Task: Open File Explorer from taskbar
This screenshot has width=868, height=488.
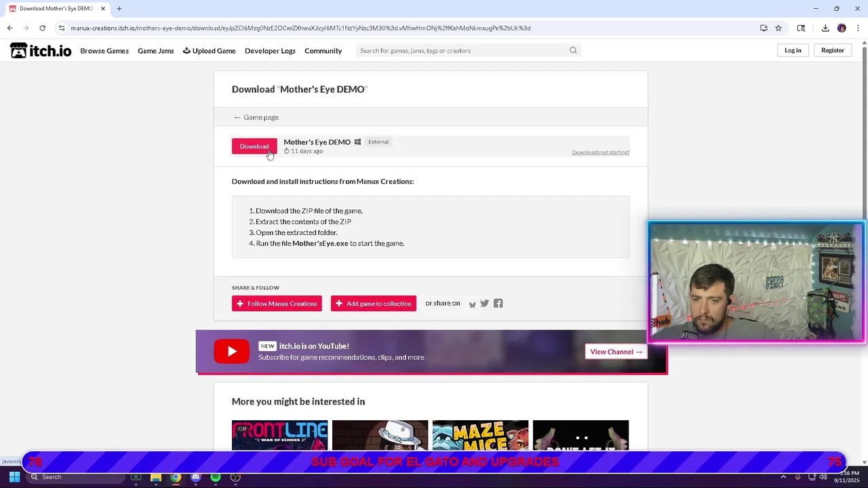Action: pyautogui.click(x=155, y=477)
